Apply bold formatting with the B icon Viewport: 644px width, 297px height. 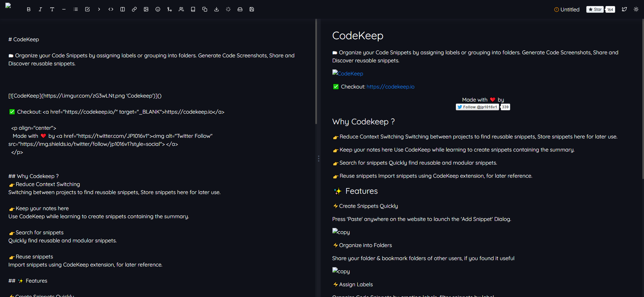pyautogui.click(x=29, y=9)
